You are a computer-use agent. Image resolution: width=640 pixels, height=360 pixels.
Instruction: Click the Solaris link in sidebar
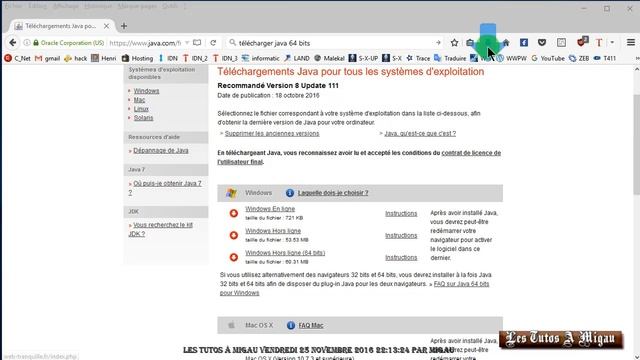(x=143, y=118)
